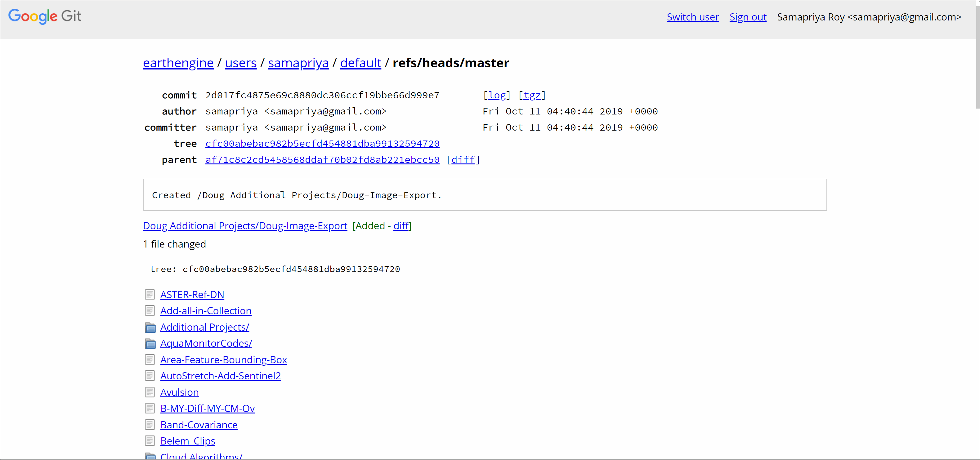
Task: Click the folder icon beside Additional Projects/
Action: tap(150, 327)
